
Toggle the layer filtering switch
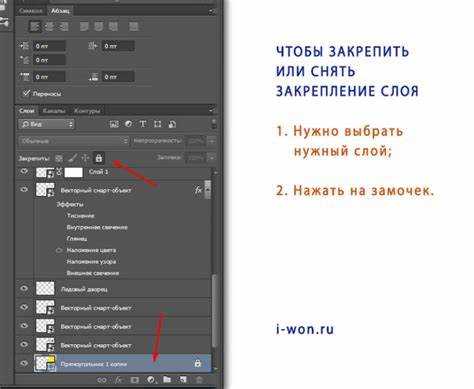[214, 124]
